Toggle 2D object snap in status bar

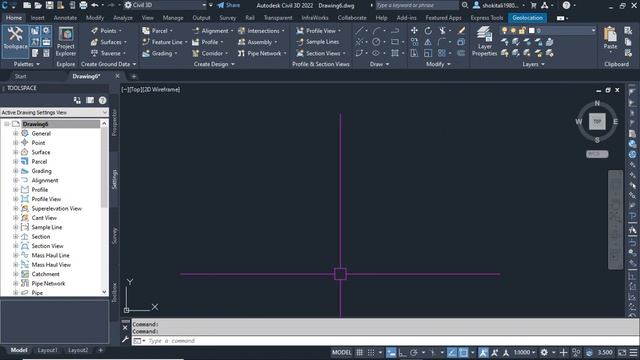point(463,352)
